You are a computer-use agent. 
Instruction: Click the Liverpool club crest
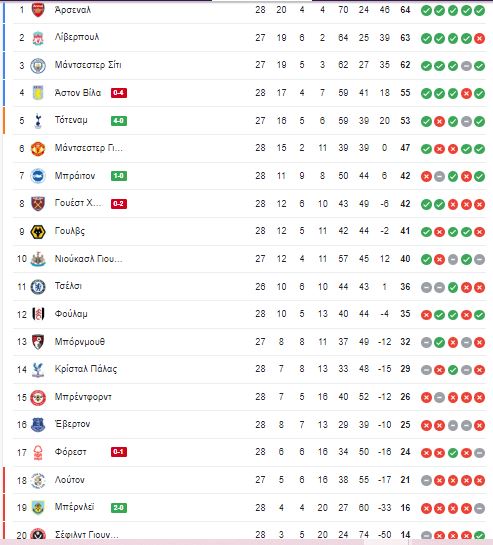pyautogui.click(x=38, y=38)
